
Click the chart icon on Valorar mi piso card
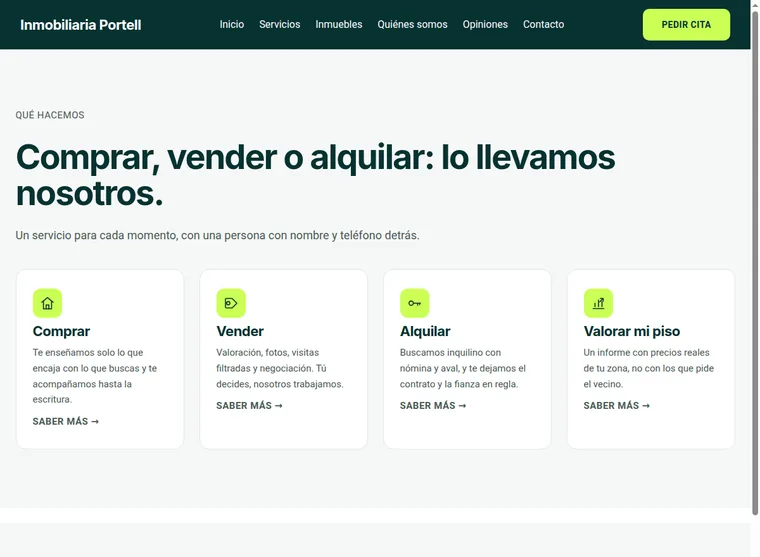click(598, 303)
